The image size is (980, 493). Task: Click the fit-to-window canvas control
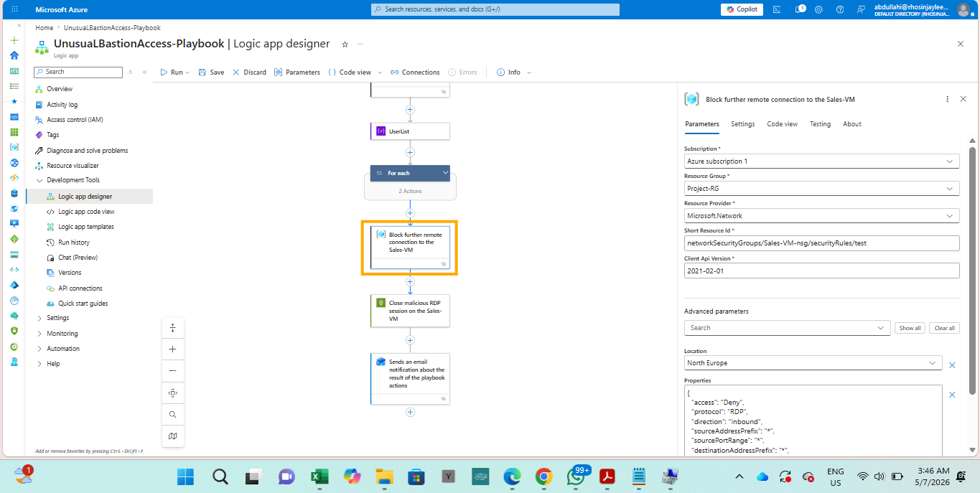(x=172, y=393)
